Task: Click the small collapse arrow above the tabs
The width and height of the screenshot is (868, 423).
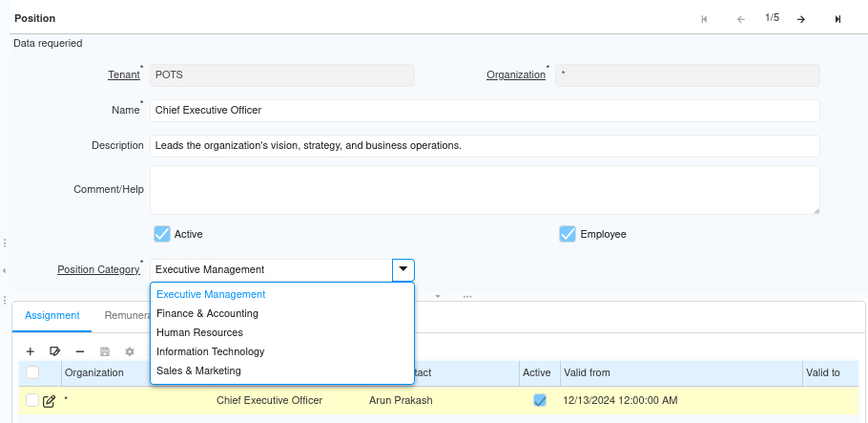Action: coord(438,297)
